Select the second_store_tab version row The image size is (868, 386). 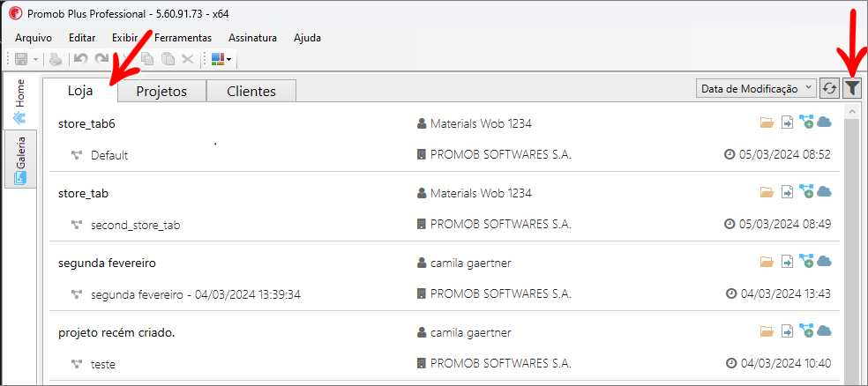pos(135,225)
